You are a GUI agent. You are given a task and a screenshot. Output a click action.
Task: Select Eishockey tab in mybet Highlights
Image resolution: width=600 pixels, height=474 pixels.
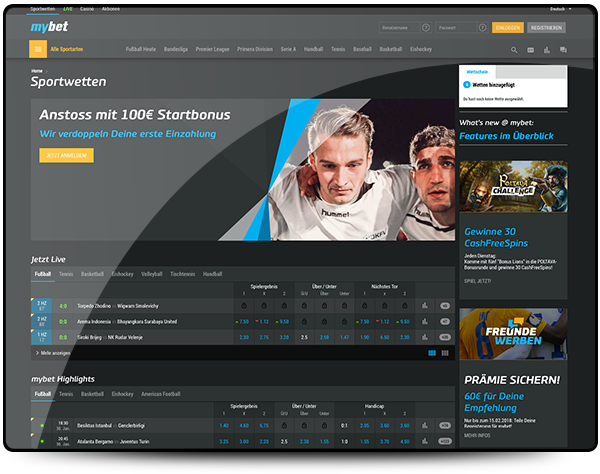click(x=122, y=394)
